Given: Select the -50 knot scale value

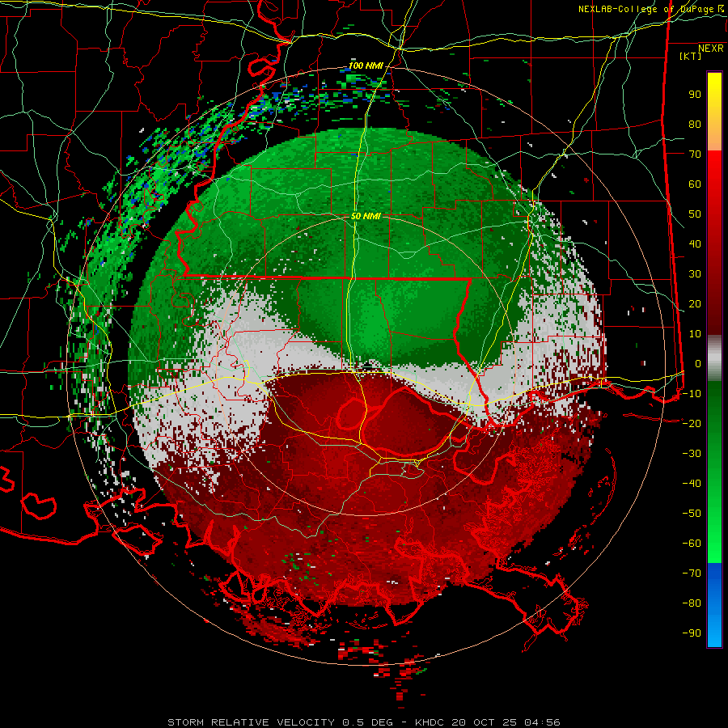Looking at the screenshot, I should (x=692, y=514).
